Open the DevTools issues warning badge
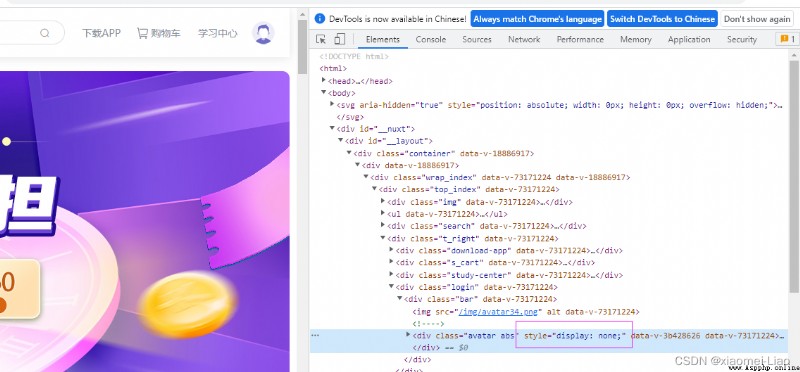The height and width of the screenshot is (372, 800). click(x=787, y=39)
